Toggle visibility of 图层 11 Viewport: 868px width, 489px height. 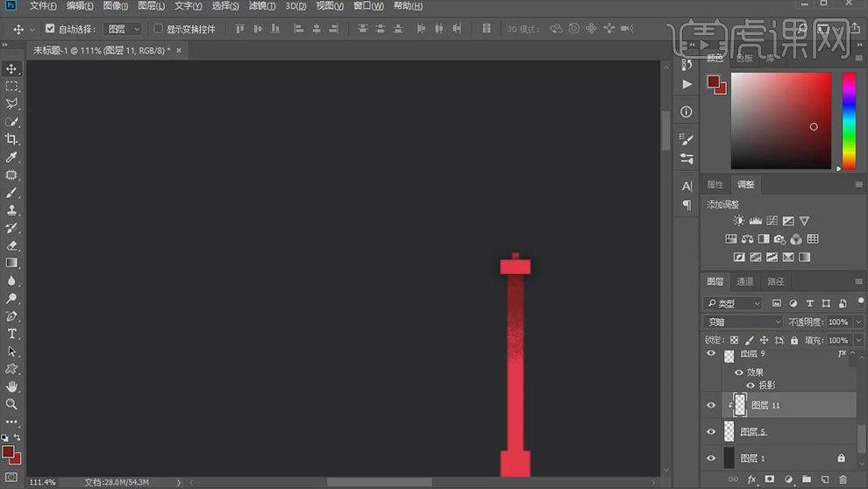pyautogui.click(x=711, y=406)
